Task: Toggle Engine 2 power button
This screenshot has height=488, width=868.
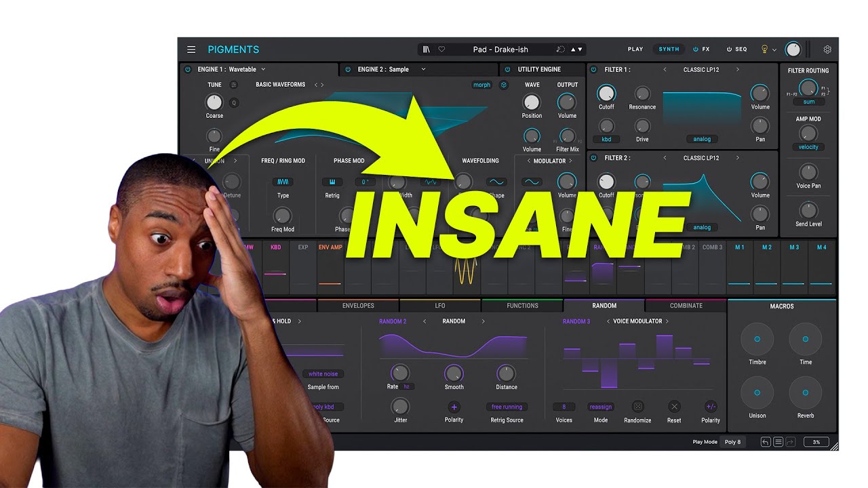Action: point(348,69)
